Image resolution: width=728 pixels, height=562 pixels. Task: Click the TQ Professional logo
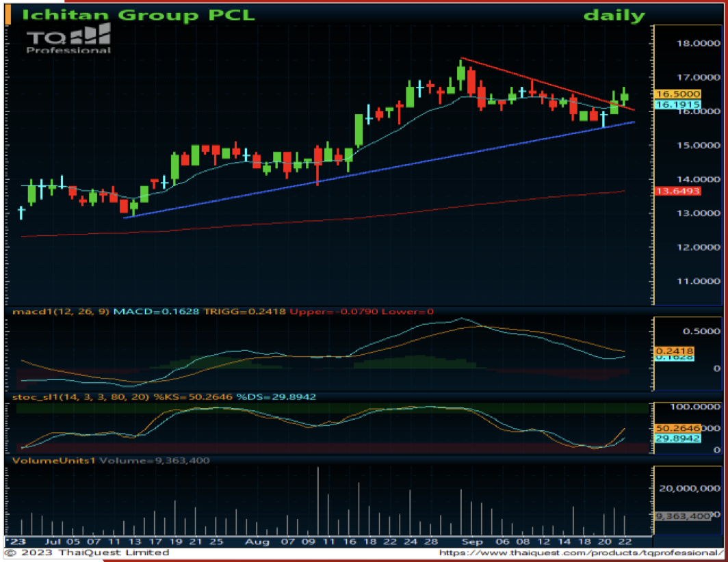pyautogui.click(x=68, y=39)
